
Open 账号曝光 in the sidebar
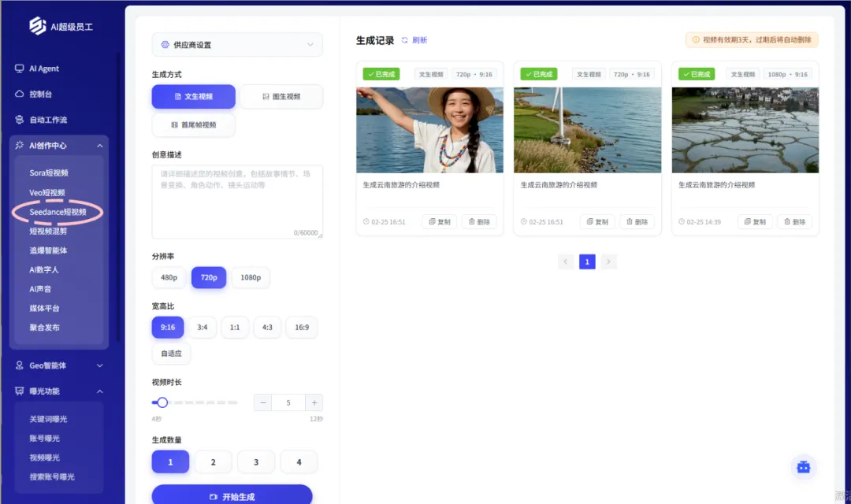44,439
